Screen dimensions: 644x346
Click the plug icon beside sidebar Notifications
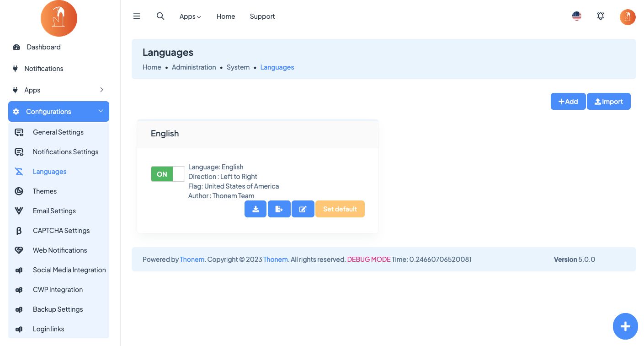click(x=15, y=69)
